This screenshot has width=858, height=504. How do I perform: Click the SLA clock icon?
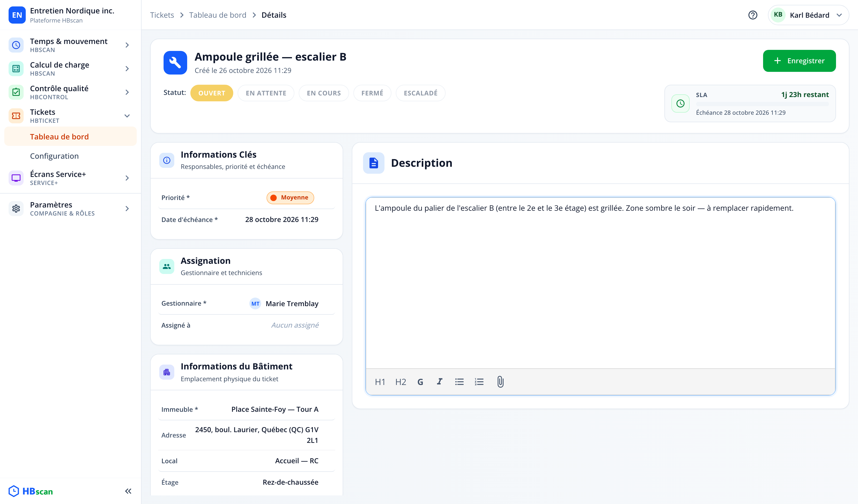tap(680, 103)
